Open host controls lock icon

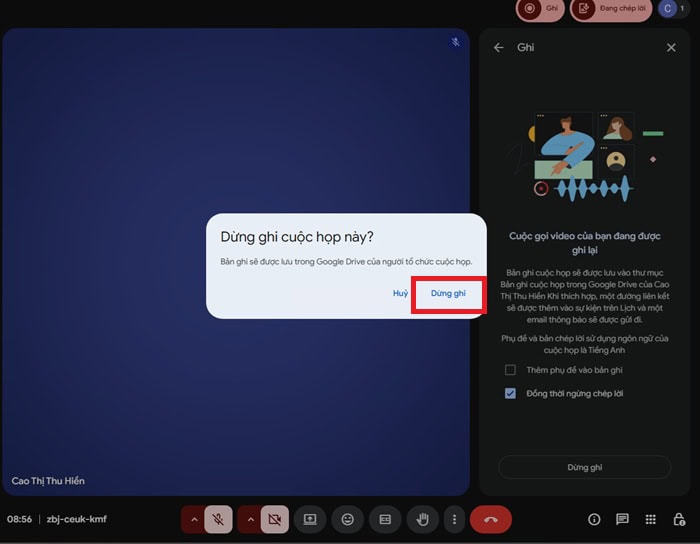click(x=680, y=519)
